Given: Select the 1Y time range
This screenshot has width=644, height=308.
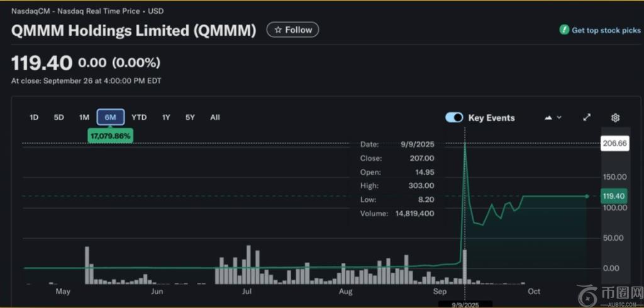Looking at the screenshot, I should tap(166, 117).
